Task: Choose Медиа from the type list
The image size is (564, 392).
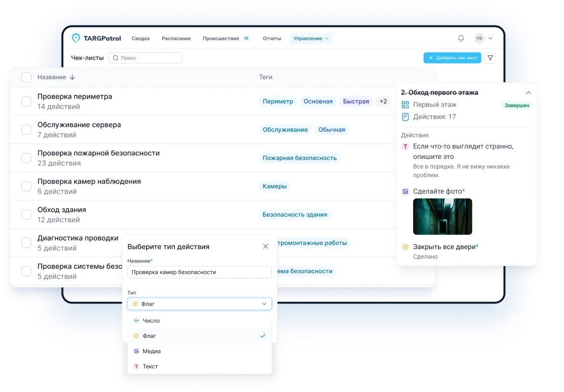Action: pos(151,351)
